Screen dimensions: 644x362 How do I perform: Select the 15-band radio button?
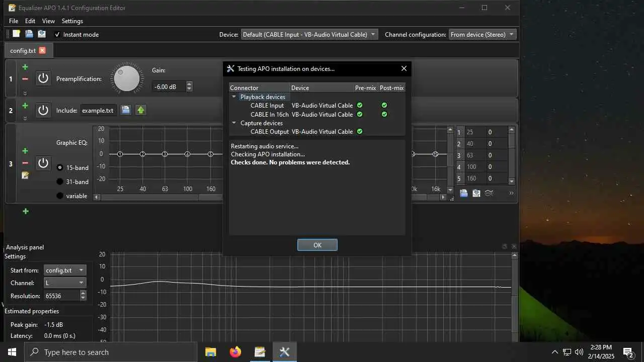click(x=60, y=167)
